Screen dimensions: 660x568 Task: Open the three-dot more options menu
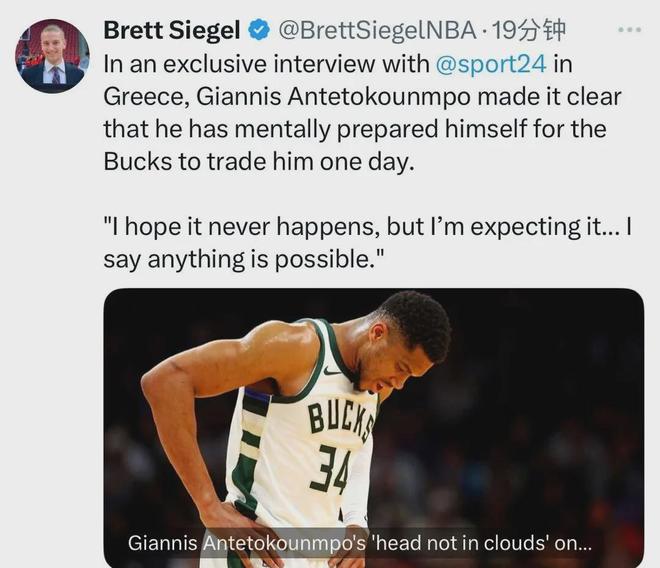pos(628,30)
